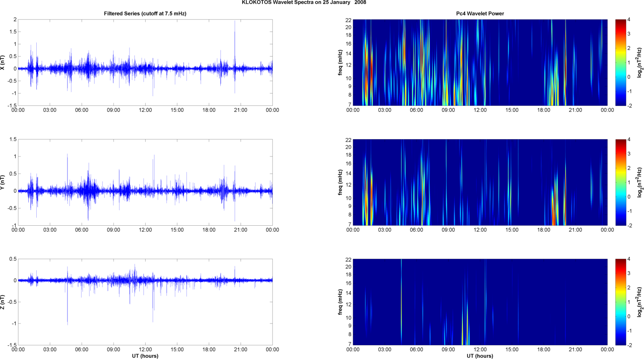Click the Y (nT) axis label

pos(3,182)
